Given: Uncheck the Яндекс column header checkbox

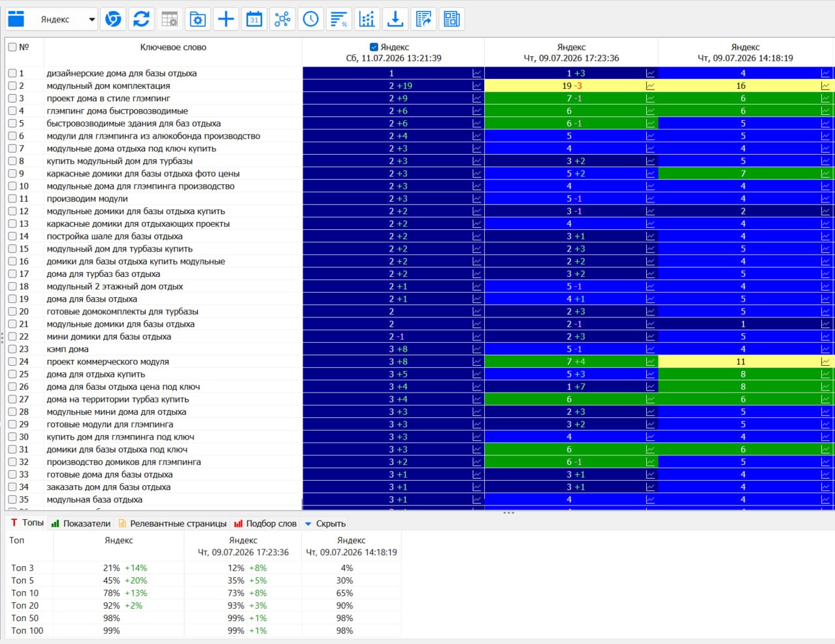Looking at the screenshot, I should point(374,47).
